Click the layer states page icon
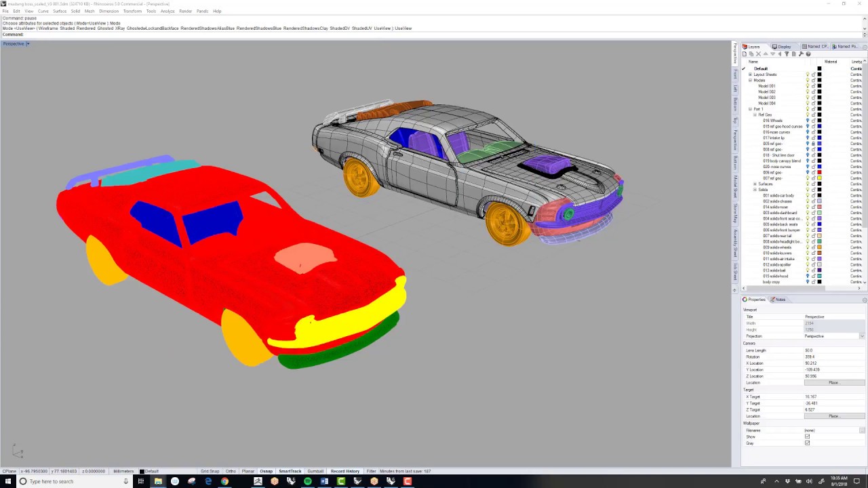868x488 pixels. tap(793, 54)
